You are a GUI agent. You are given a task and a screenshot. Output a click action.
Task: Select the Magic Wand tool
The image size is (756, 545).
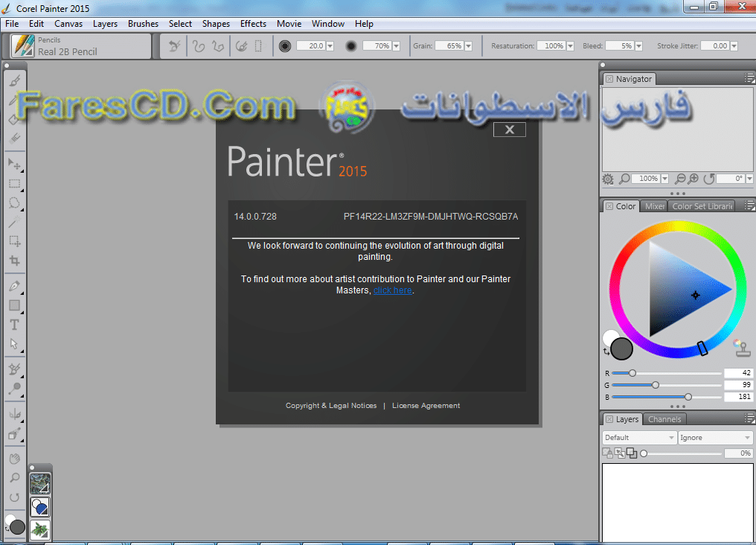[x=14, y=223]
